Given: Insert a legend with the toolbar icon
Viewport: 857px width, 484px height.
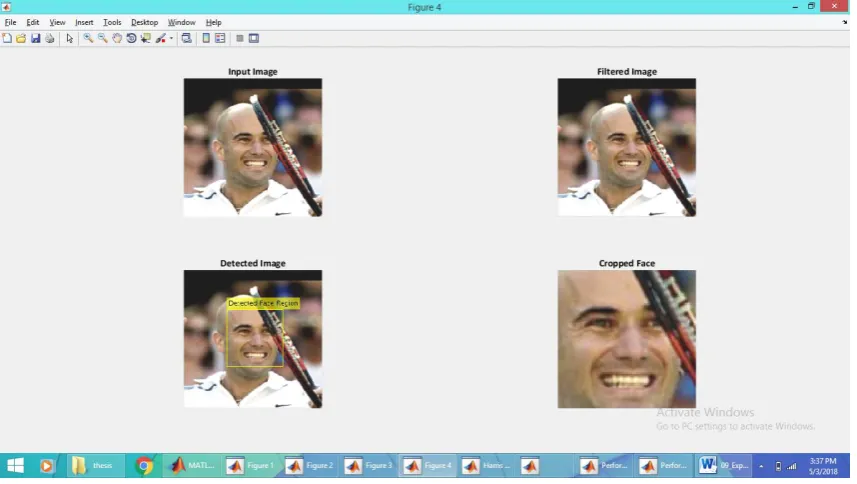Looking at the screenshot, I should tap(220, 38).
